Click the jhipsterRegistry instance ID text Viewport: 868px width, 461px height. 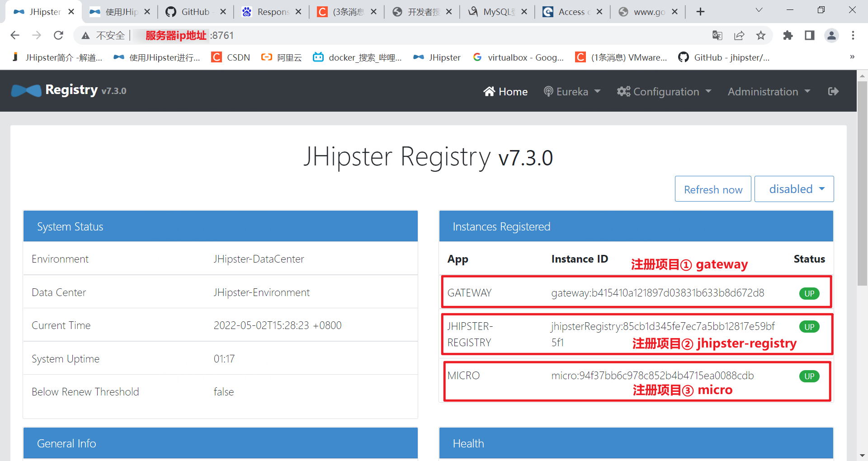(663, 334)
